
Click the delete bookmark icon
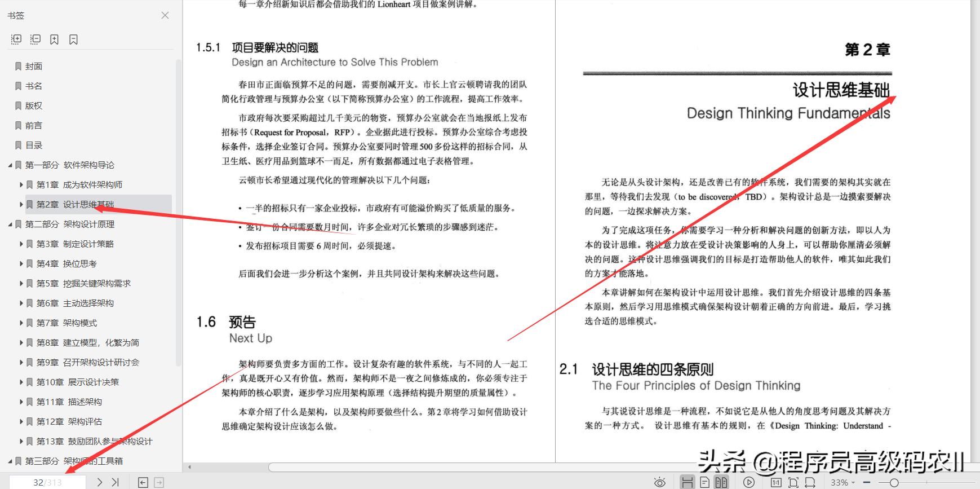(73, 39)
